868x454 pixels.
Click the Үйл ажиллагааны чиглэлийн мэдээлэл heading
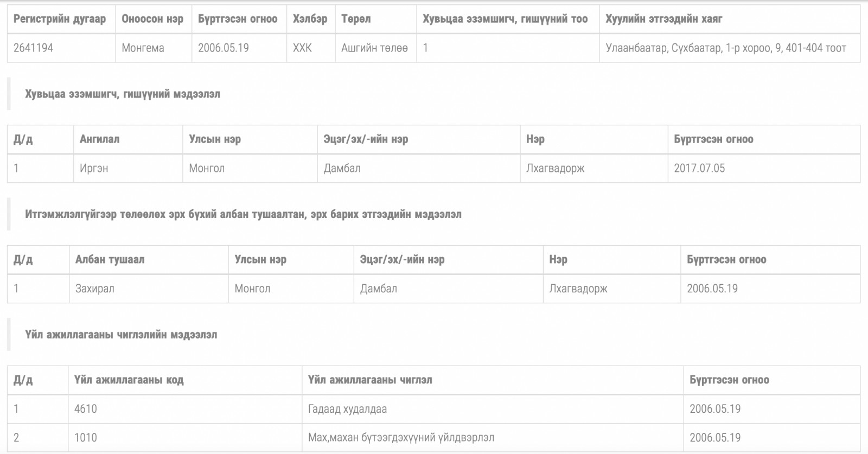click(x=121, y=335)
